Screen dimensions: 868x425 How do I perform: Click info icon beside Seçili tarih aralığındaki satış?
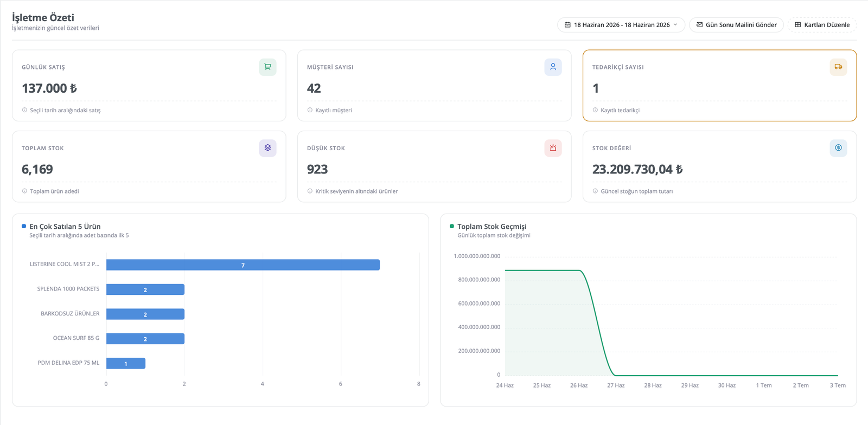coord(24,110)
